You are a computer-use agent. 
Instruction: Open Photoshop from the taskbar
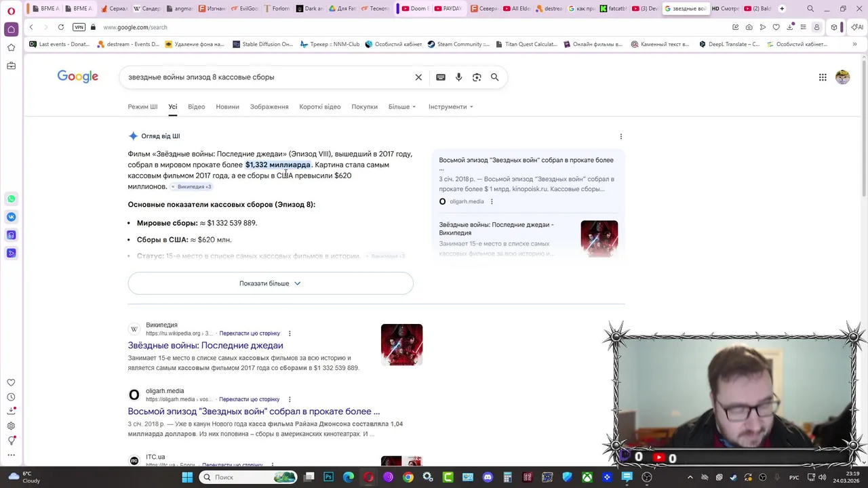(328, 477)
